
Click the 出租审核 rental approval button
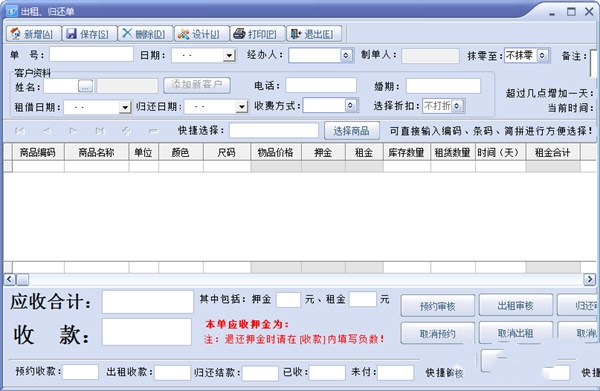point(515,306)
